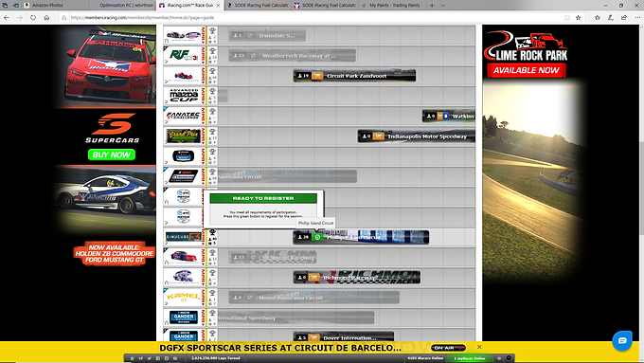
Task: Open the favorites hub
Action: click(598, 18)
